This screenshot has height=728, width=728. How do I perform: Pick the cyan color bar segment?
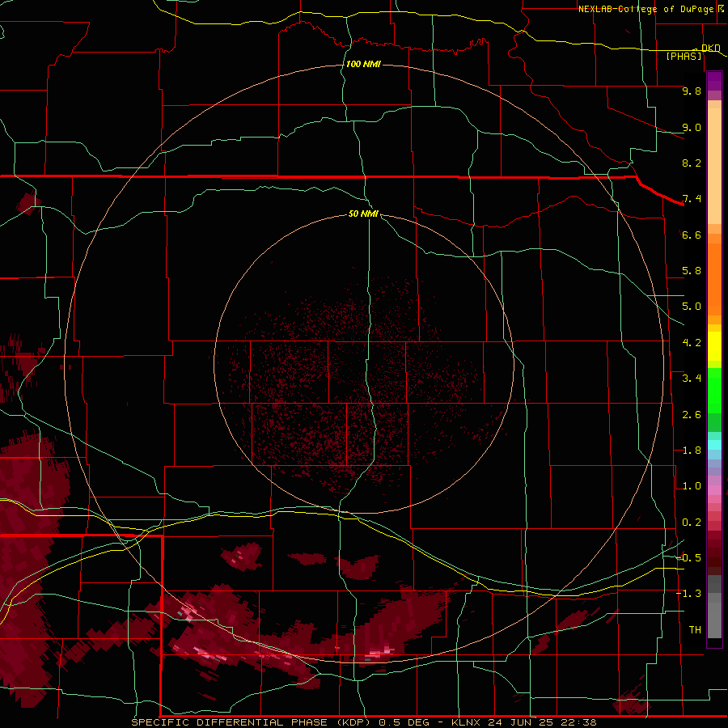coord(714,445)
